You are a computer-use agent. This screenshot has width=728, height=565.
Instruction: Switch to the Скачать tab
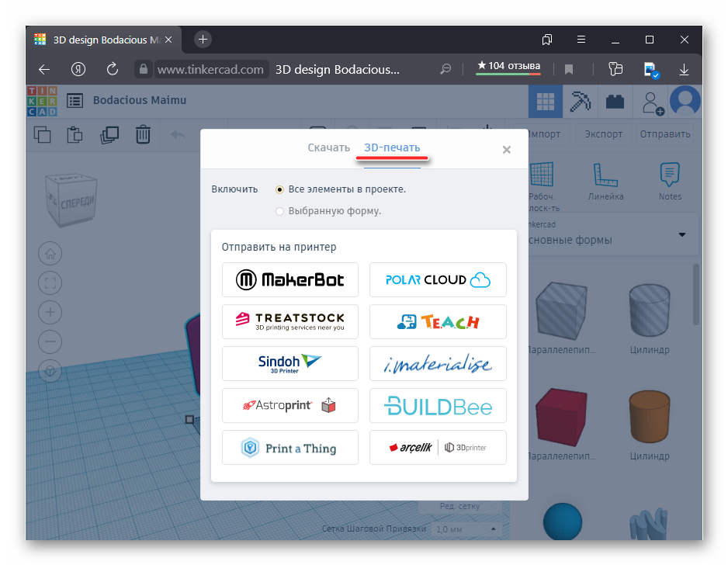tap(328, 147)
